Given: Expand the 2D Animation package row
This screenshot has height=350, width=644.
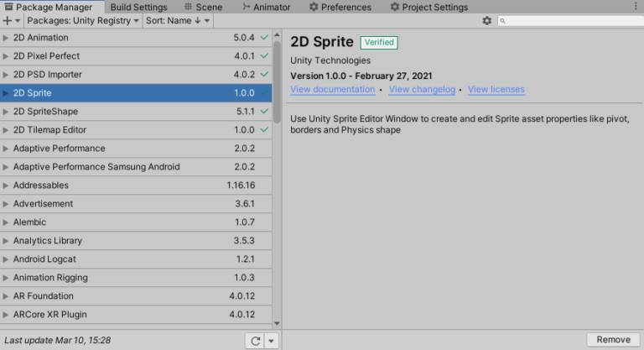Looking at the screenshot, I should click(x=5, y=38).
